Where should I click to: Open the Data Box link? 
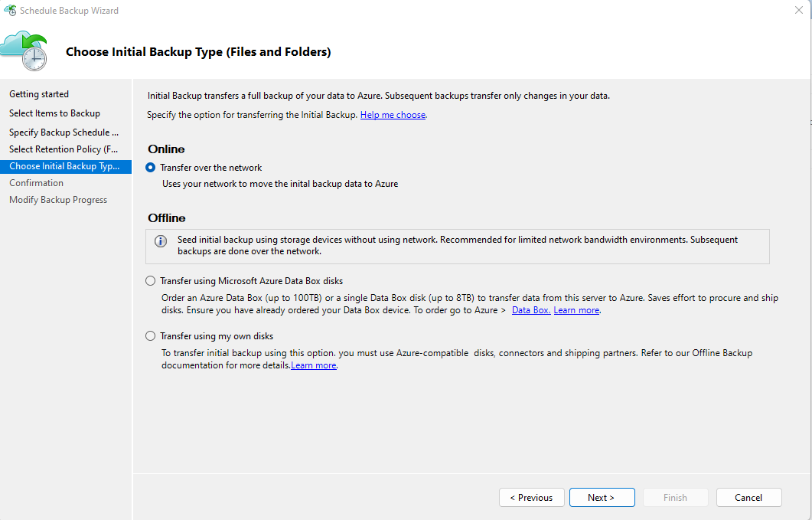531,310
